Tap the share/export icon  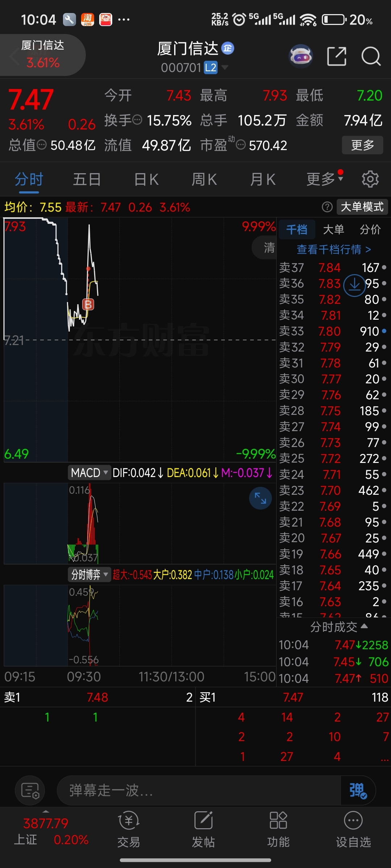tap(337, 56)
